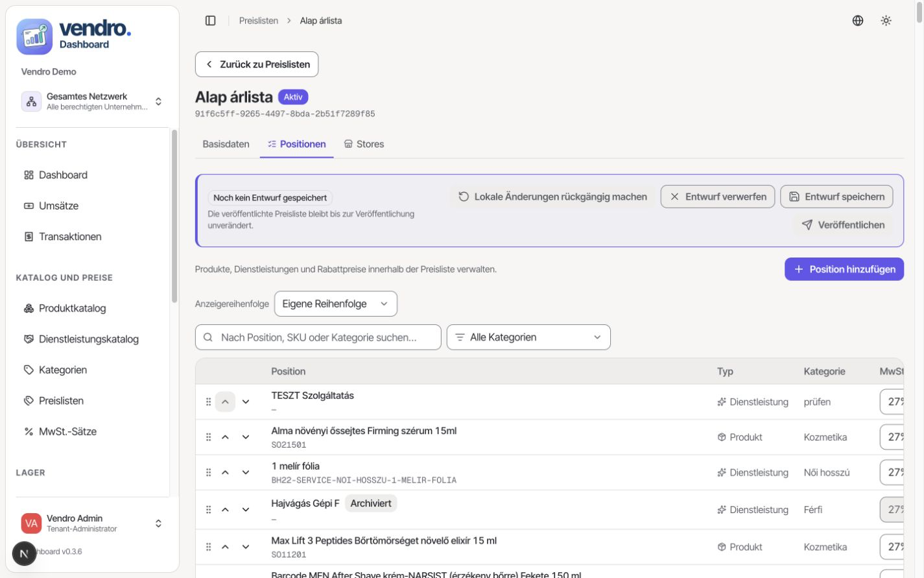This screenshot has height=578, width=924.
Task: Open Produktkatalog in the sidebar
Action: tap(92, 308)
